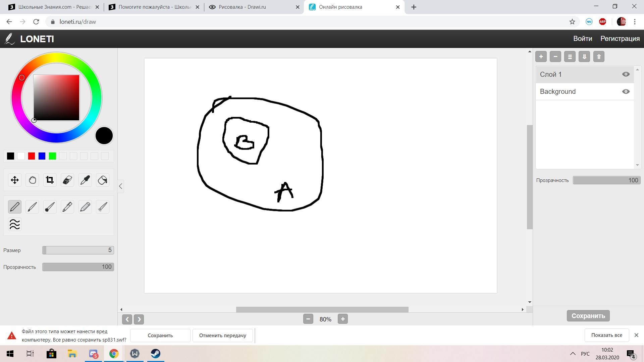644x362 pixels.
Task: Click Показать все downloads button
Action: (606, 335)
